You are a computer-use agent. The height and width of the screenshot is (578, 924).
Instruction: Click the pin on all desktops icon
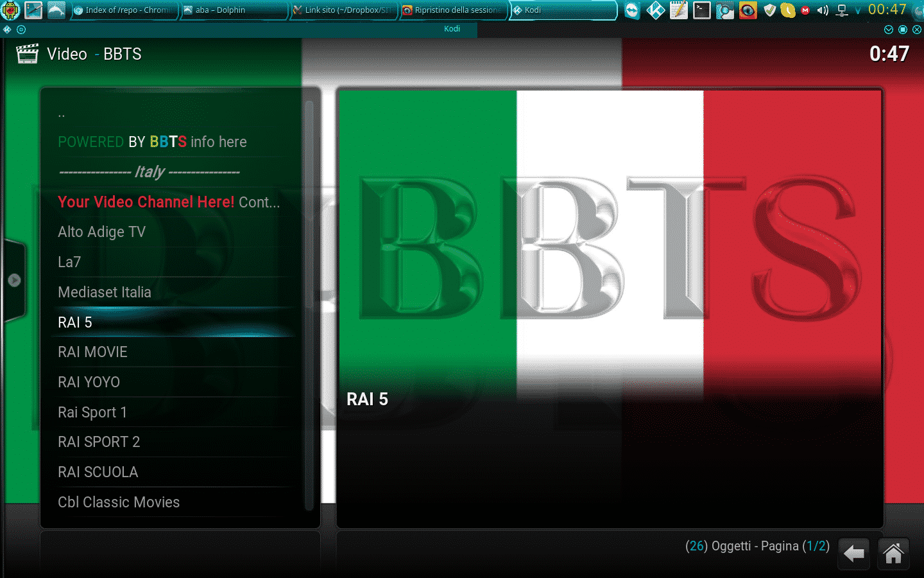coord(21,30)
